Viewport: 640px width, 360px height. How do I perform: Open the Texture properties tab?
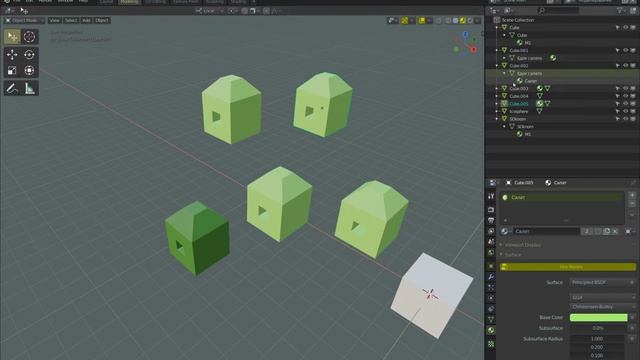click(491, 344)
